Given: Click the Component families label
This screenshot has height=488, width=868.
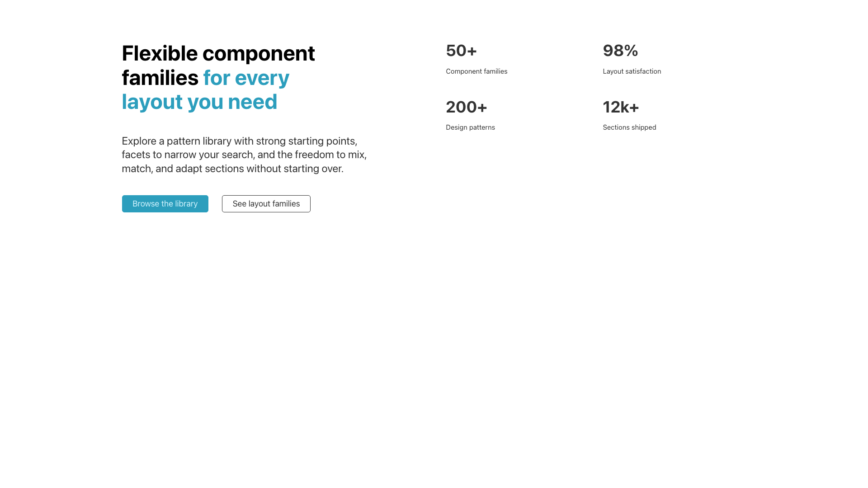Looking at the screenshot, I should [x=476, y=71].
